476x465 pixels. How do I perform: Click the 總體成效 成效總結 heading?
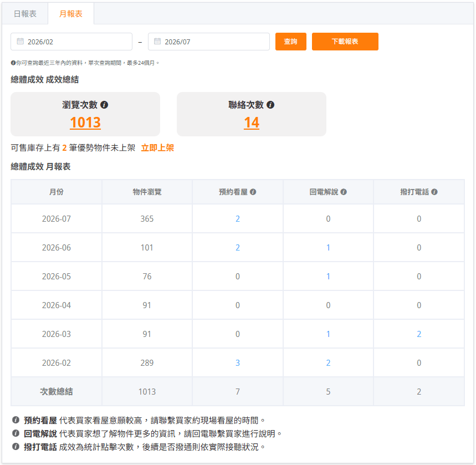coord(45,80)
